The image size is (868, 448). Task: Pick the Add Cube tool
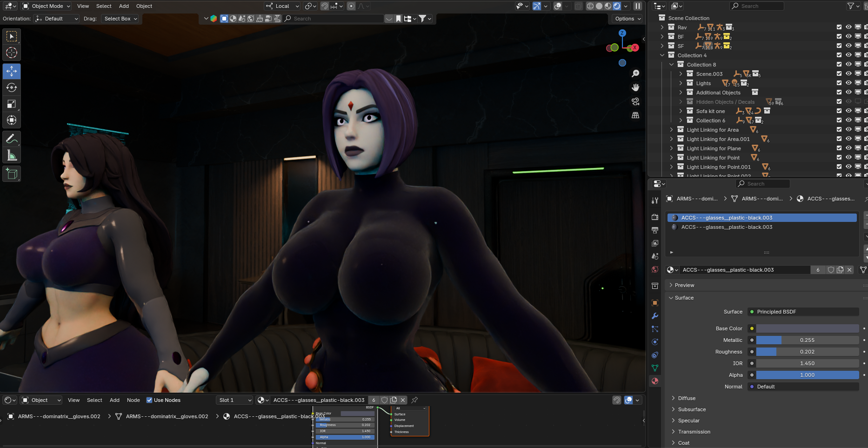click(x=12, y=174)
